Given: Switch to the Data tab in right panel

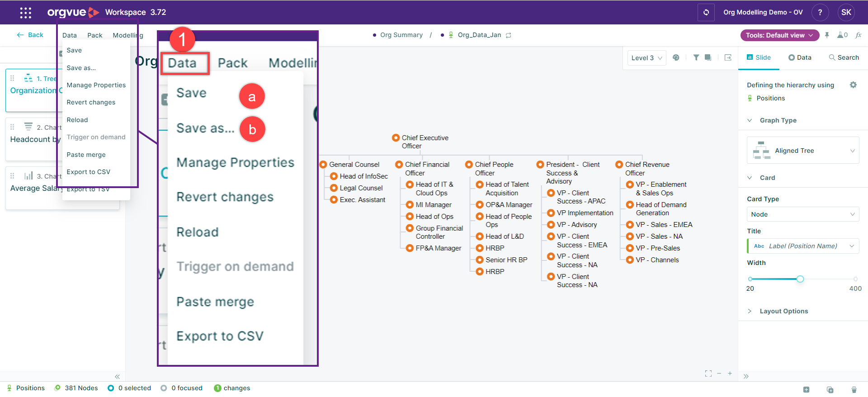Looking at the screenshot, I should pos(800,57).
